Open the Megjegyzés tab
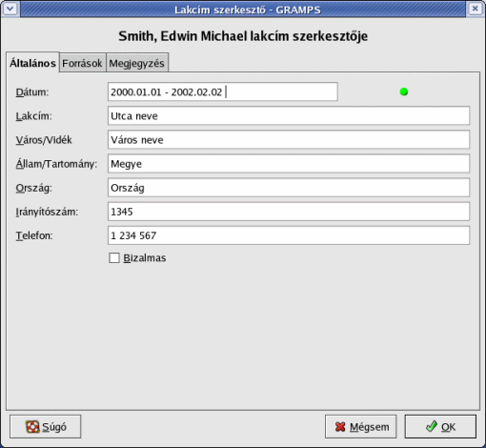 tap(137, 63)
